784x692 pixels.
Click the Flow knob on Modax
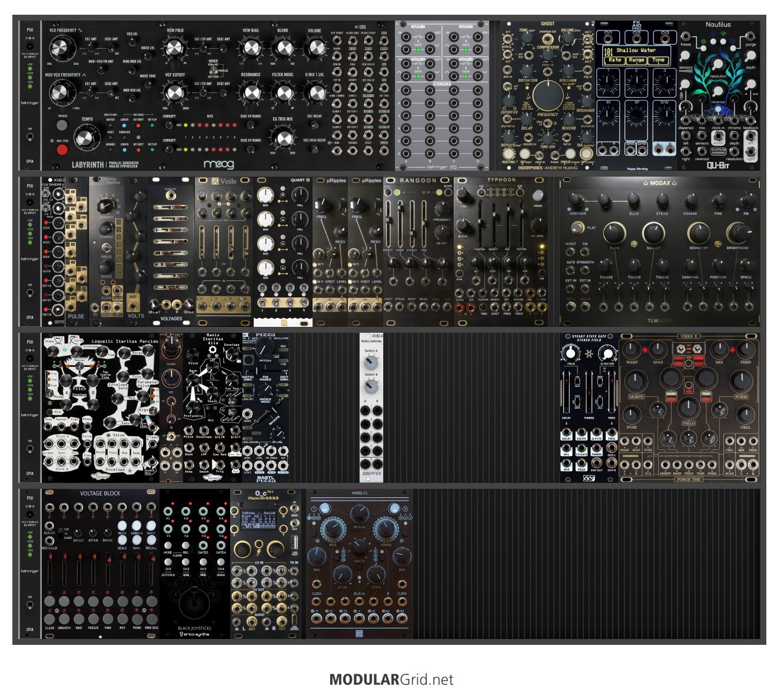pos(614,233)
